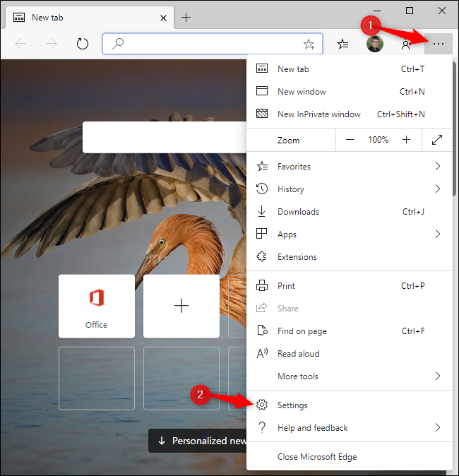Click the New window icon in menu

[262, 91]
